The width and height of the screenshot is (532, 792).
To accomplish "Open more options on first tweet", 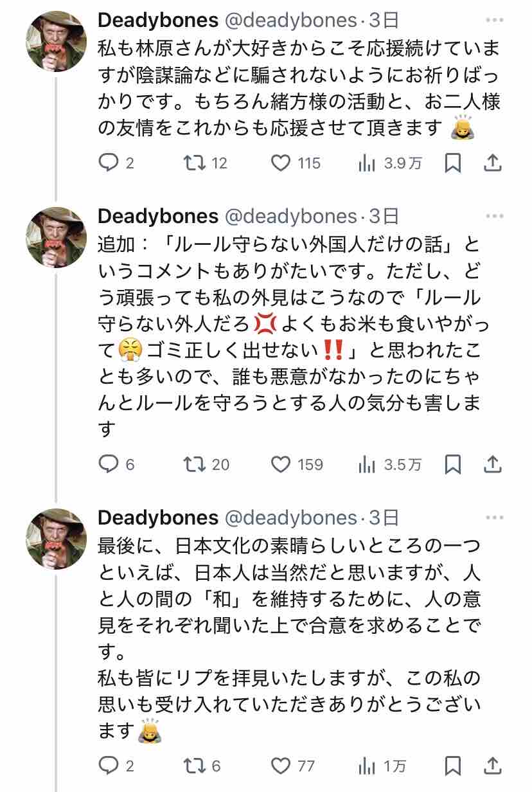I will point(495,21).
